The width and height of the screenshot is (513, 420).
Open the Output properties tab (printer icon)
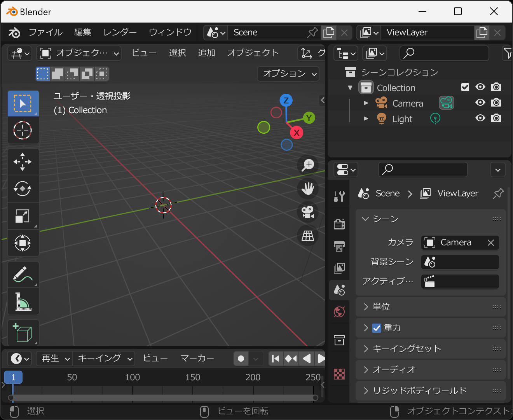339,246
